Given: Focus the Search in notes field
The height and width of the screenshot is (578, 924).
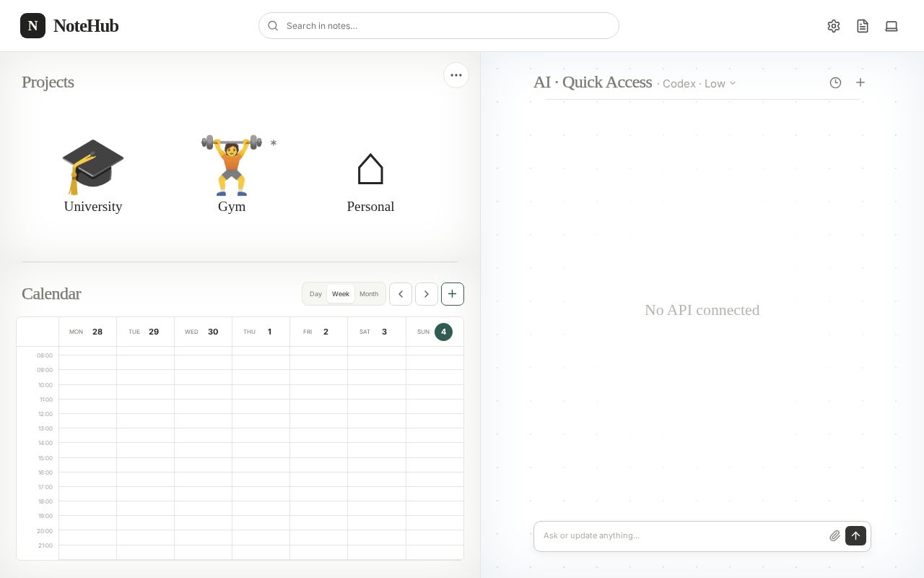Looking at the screenshot, I should [x=439, y=26].
